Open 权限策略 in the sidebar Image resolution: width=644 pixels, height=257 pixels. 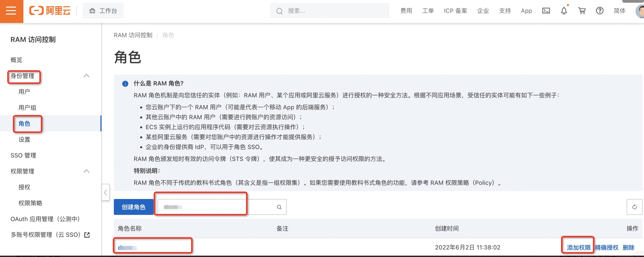tap(30, 203)
